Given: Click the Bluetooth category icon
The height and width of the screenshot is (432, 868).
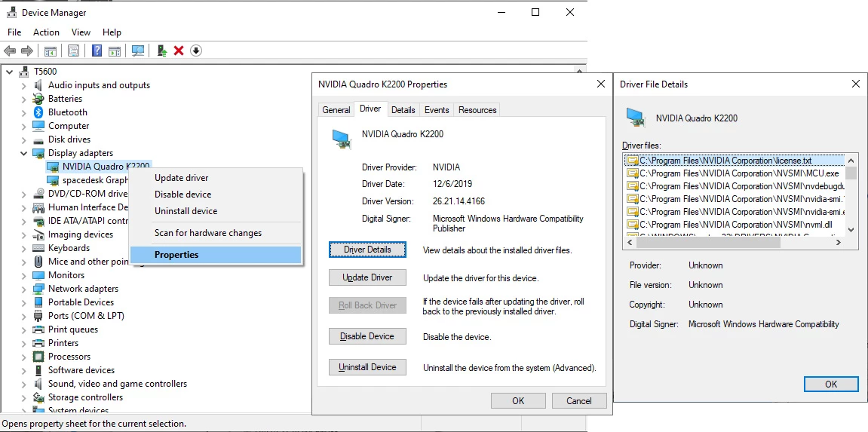Looking at the screenshot, I should tap(38, 112).
